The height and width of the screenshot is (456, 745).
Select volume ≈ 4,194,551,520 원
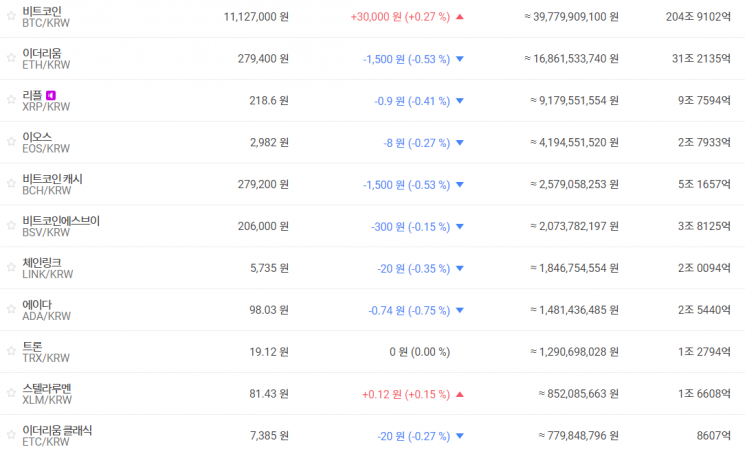574,142
